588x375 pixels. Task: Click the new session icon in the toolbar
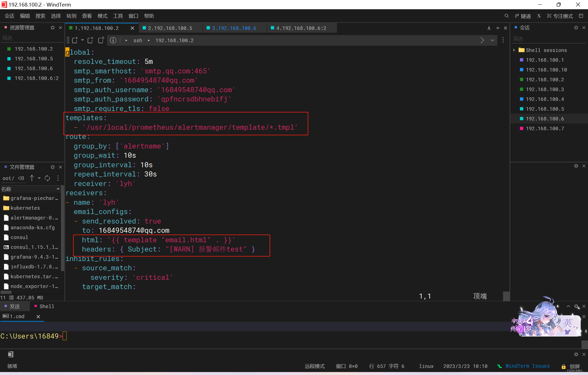[75, 40]
